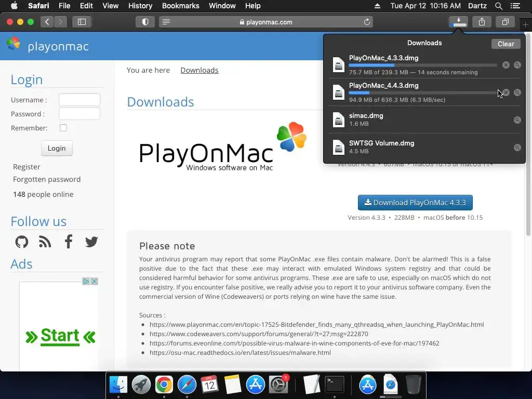
Task: Click the Start ad banner
Action: click(60, 336)
